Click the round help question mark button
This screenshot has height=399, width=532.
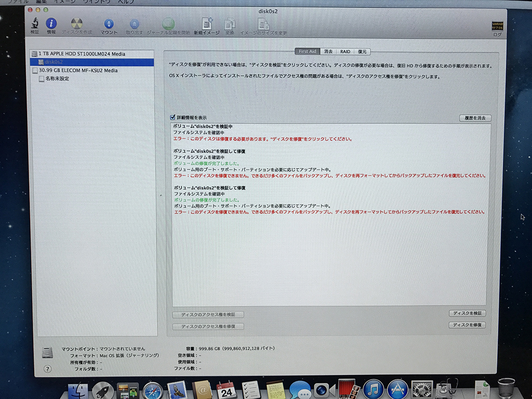pos(48,369)
